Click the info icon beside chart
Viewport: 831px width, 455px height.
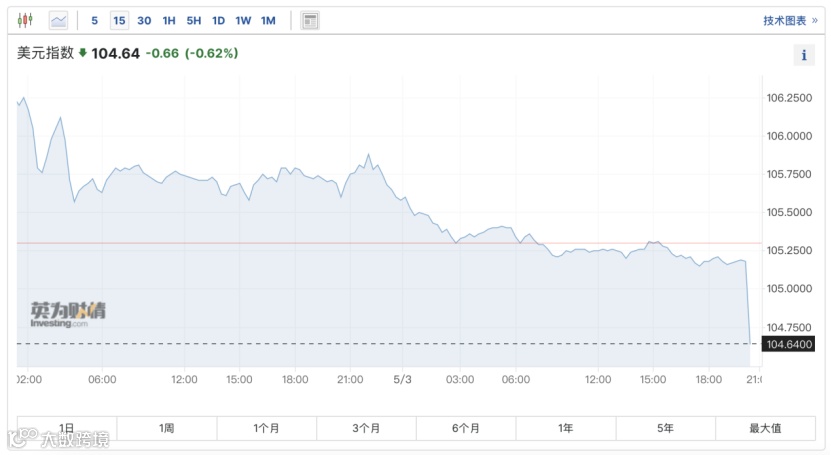(804, 55)
